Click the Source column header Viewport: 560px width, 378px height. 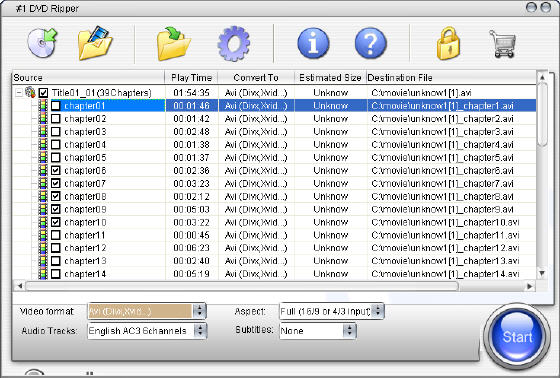click(x=88, y=78)
